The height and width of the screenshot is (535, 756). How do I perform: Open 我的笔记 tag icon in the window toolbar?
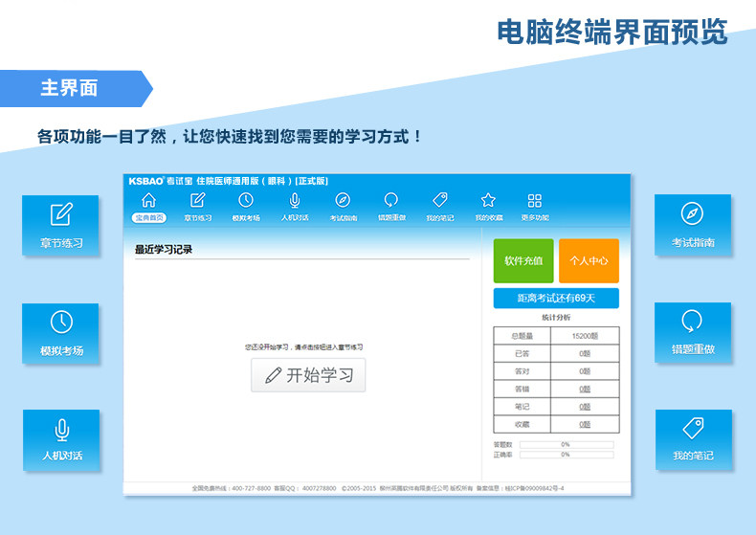coord(439,200)
